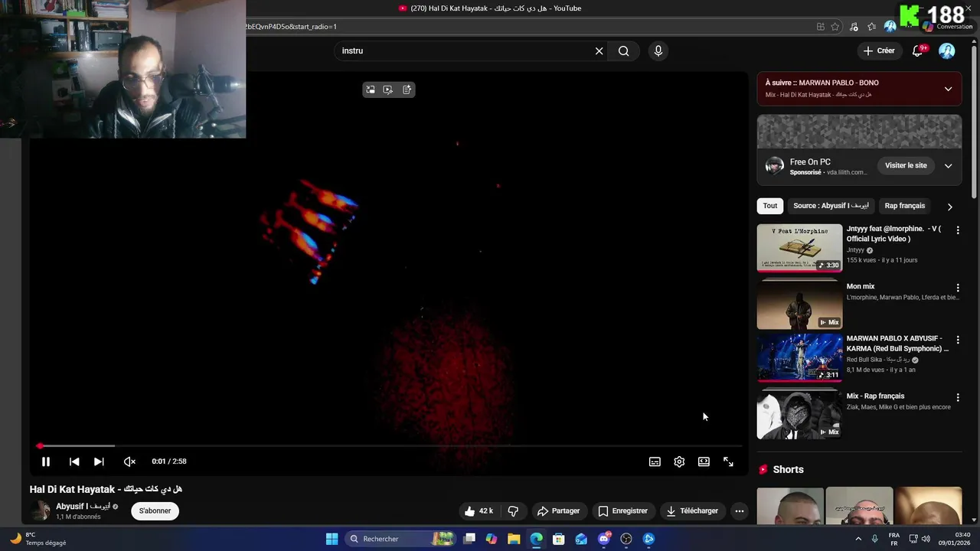Add page to favorites with the star icon

(835, 27)
